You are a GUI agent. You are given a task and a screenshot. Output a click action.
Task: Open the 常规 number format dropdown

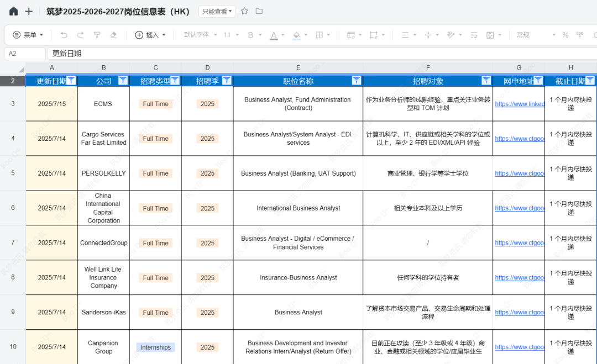536,35
